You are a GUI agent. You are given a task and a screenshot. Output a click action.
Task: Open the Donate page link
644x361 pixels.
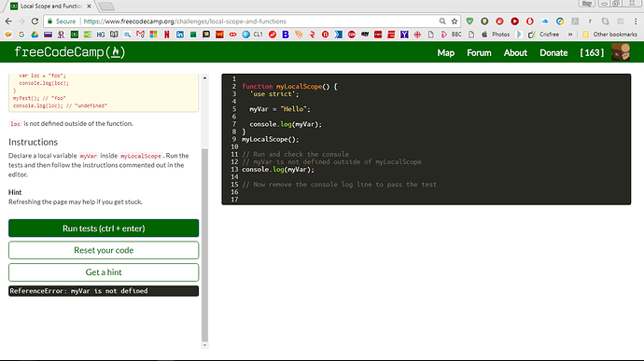pyautogui.click(x=553, y=52)
